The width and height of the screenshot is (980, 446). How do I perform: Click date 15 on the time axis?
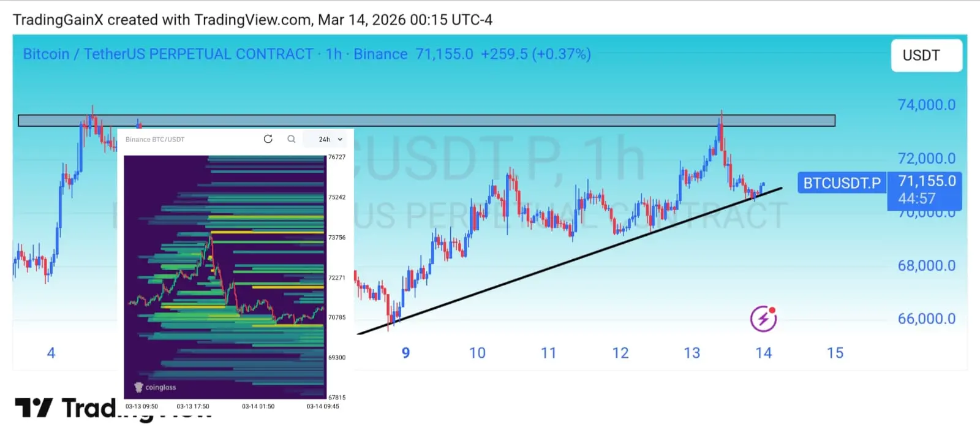tap(835, 353)
